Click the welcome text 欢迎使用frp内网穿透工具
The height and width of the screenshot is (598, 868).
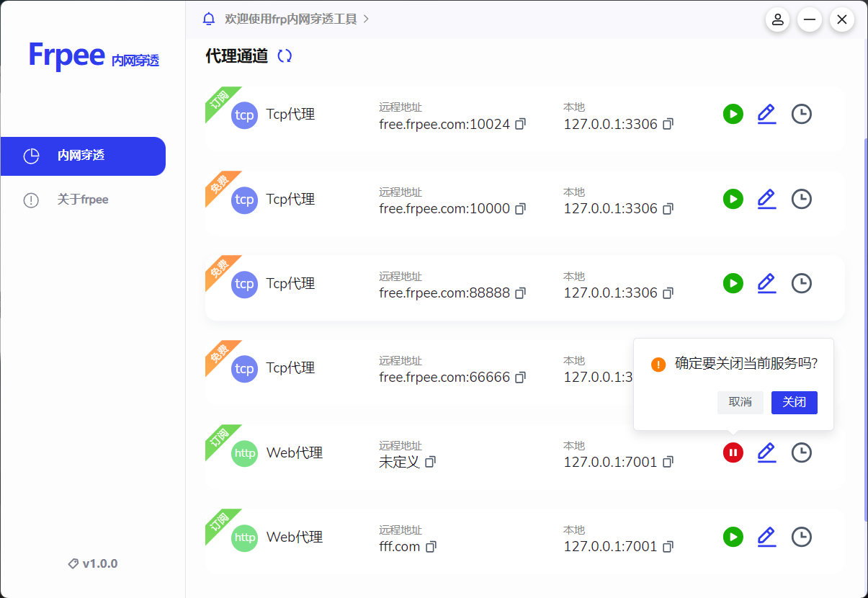click(291, 19)
